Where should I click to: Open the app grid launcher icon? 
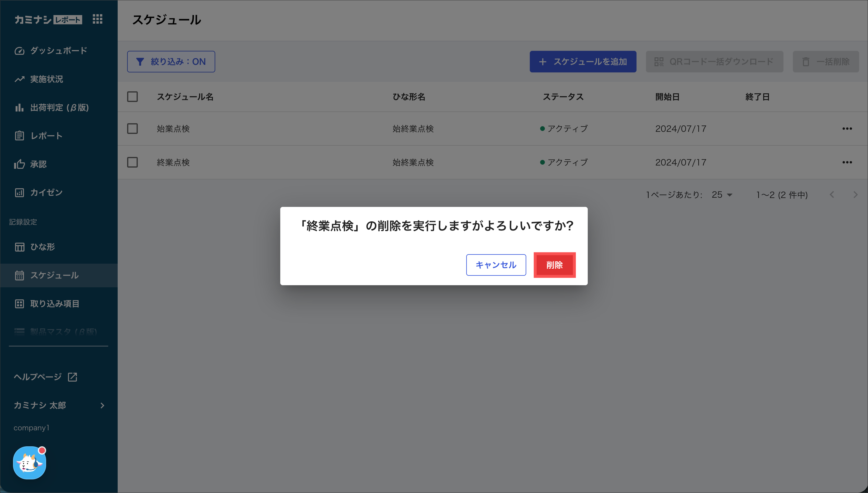[98, 19]
